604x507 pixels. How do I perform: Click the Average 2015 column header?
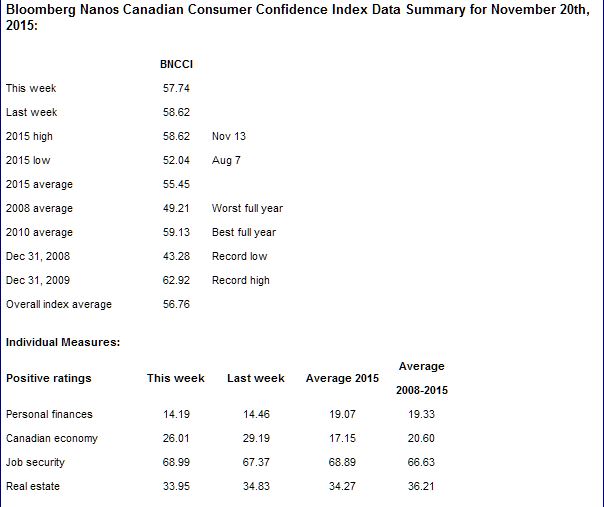click(x=343, y=378)
